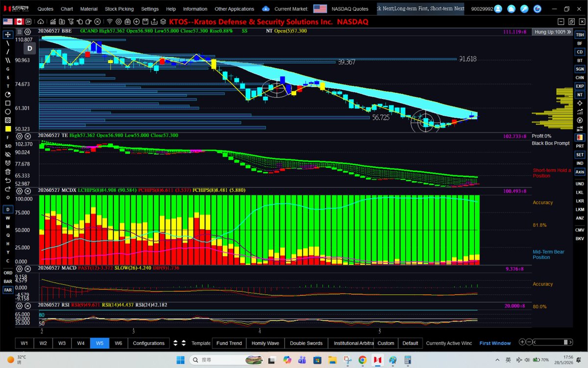Click the zoom-out minus button near slider
The height and width of the screenshot is (368, 588).
530,342
